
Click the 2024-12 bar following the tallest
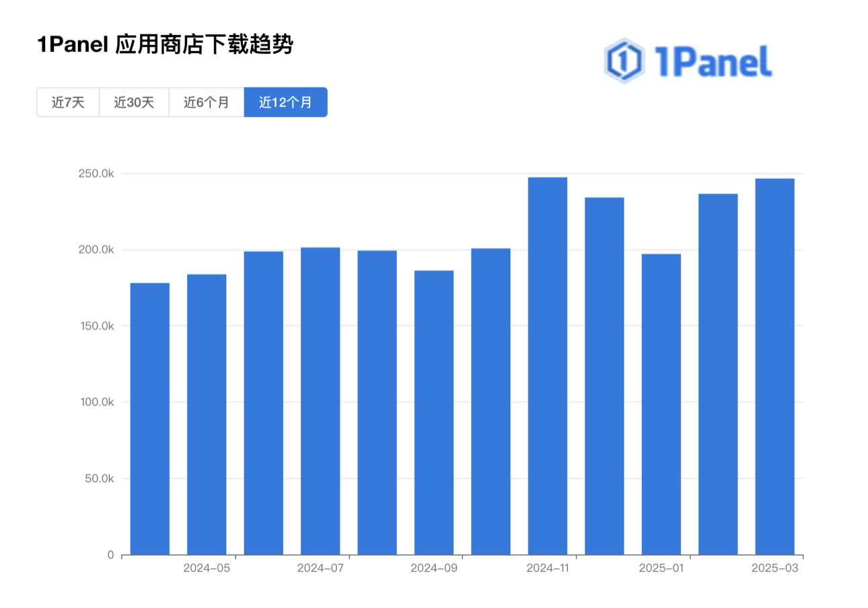click(604, 376)
